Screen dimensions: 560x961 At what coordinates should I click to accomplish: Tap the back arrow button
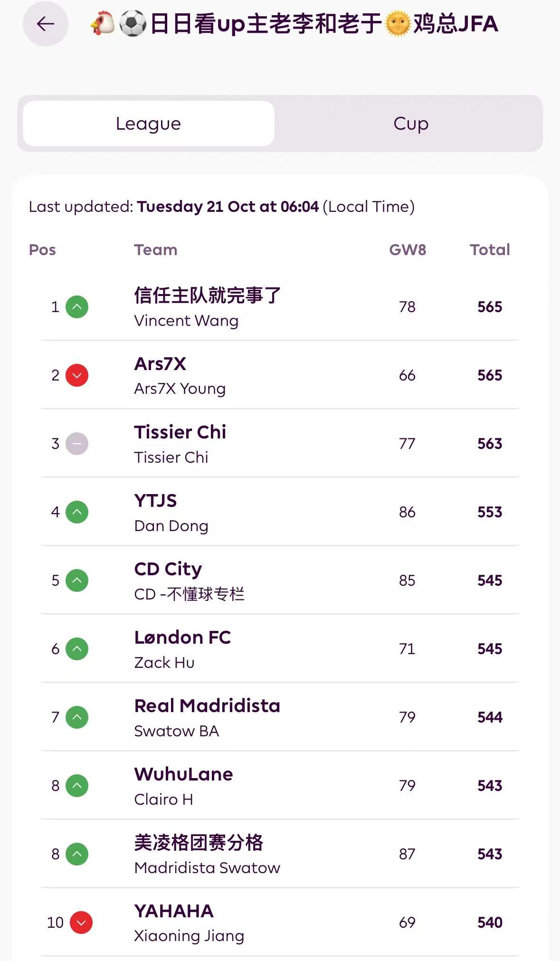[x=46, y=24]
